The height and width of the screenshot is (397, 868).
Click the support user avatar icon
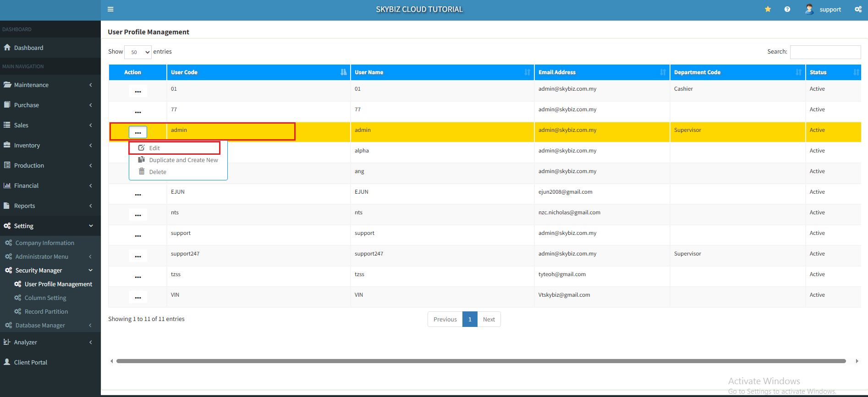coord(809,9)
